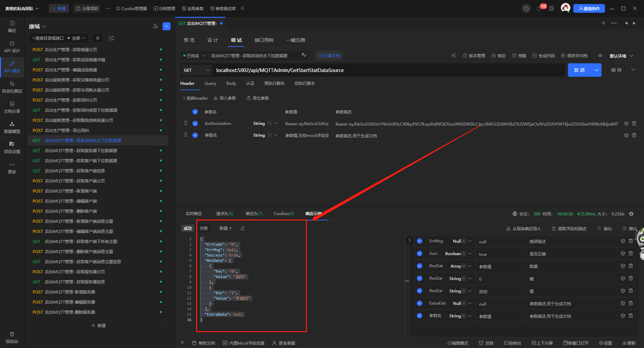The width and height of the screenshot is (644, 348).
Task: Toggle the ErrMsg field checkbox
Action: [x=420, y=241]
